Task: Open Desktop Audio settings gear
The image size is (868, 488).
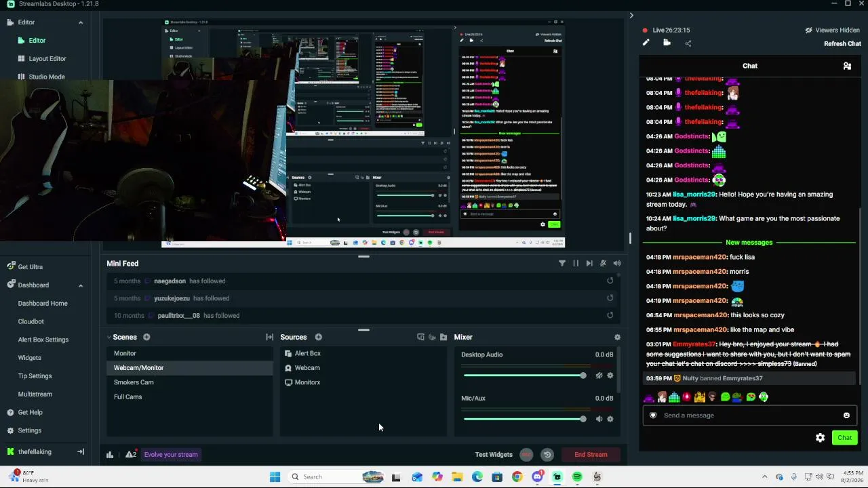Action: pyautogui.click(x=610, y=375)
